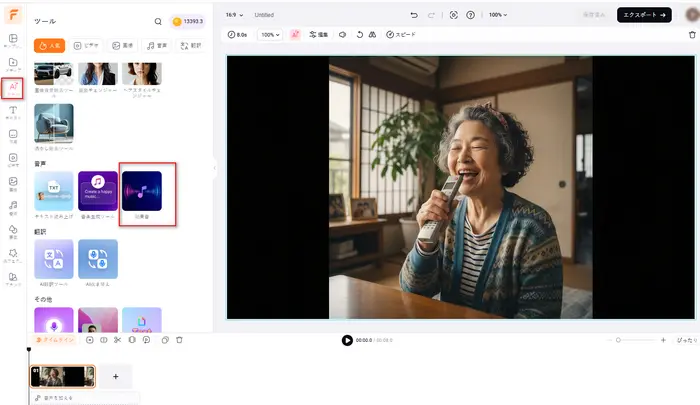Open the AI text translation tool card
700x405 pixels.
[x=54, y=259]
